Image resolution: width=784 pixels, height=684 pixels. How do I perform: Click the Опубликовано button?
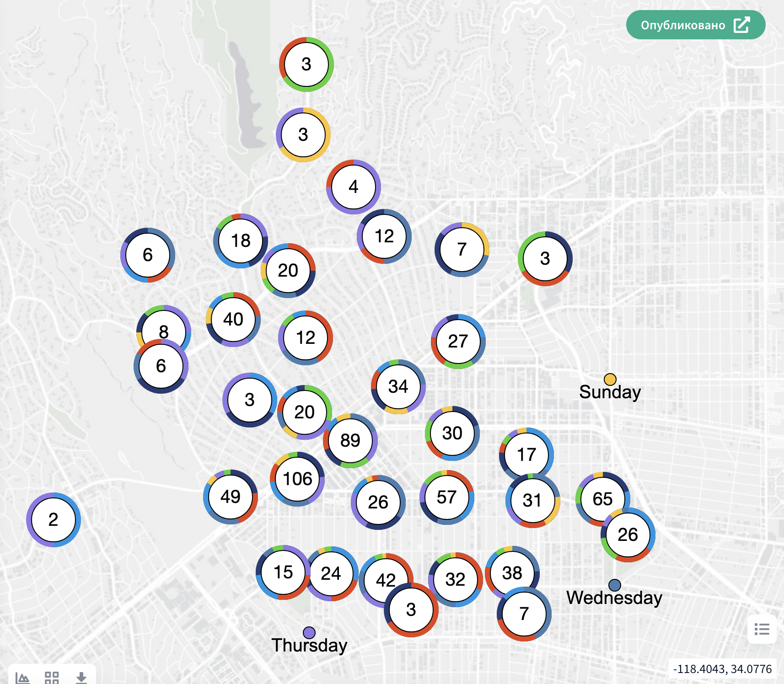coord(695,25)
